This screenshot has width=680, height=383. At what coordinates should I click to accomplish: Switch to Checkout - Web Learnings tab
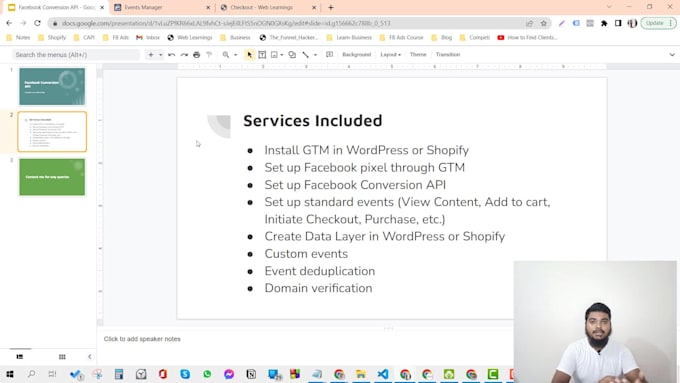pyautogui.click(x=268, y=7)
